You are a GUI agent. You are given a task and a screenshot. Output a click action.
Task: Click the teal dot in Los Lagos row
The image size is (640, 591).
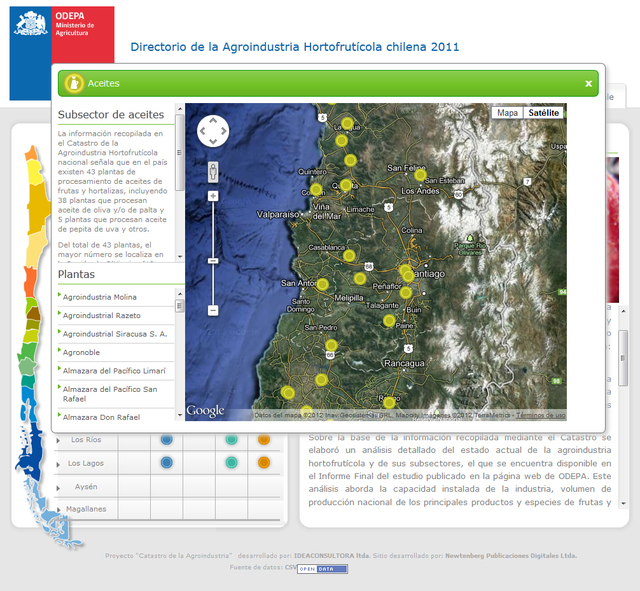click(x=231, y=463)
